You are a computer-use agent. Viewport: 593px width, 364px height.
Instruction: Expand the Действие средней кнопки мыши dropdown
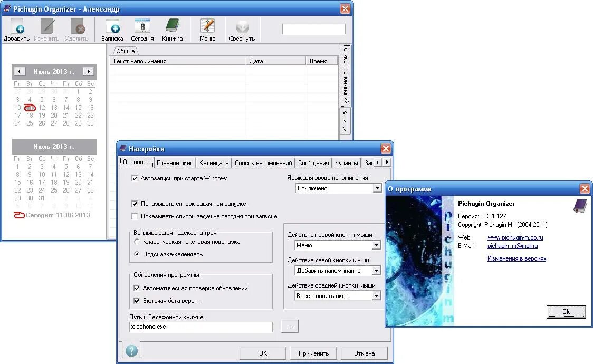tap(376, 296)
